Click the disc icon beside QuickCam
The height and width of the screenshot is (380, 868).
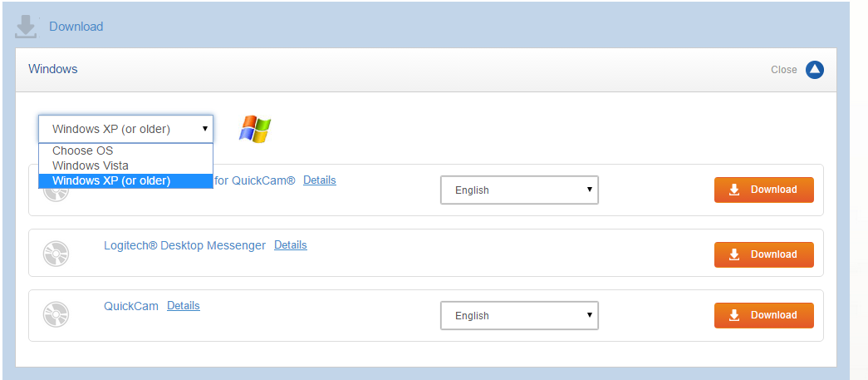[x=56, y=314]
